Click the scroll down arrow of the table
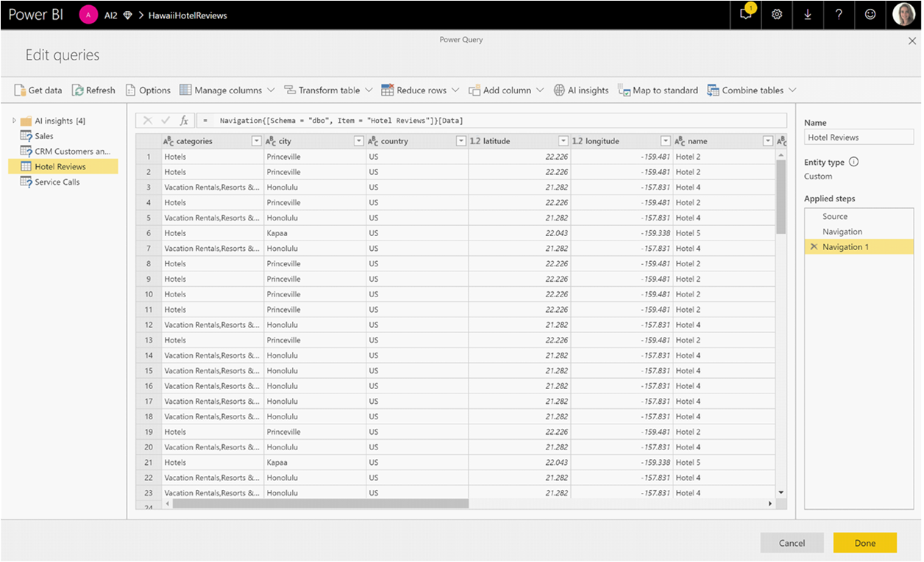The image size is (924, 562). pyautogui.click(x=781, y=492)
